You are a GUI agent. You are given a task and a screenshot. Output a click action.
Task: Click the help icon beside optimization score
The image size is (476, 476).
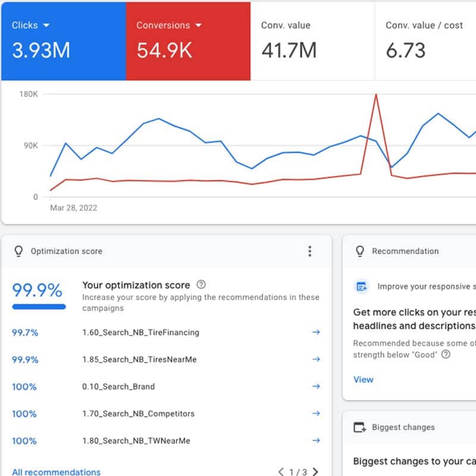coord(201,284)
